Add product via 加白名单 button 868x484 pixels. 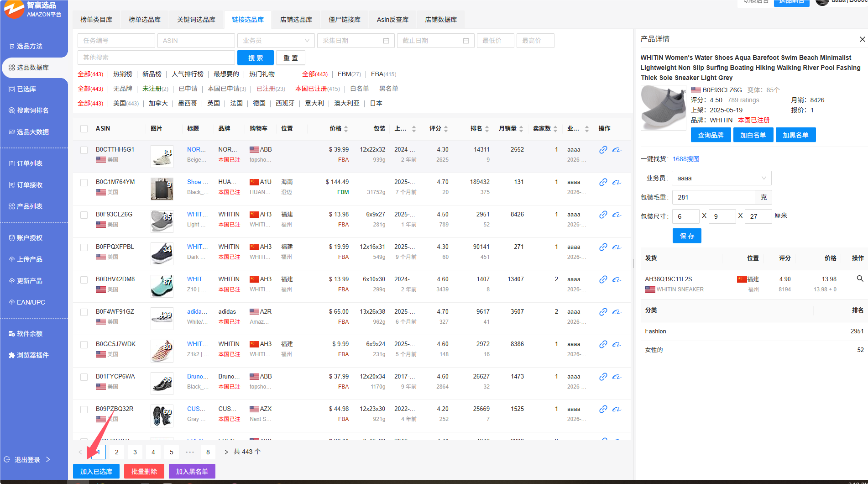[x=753, y=135]
